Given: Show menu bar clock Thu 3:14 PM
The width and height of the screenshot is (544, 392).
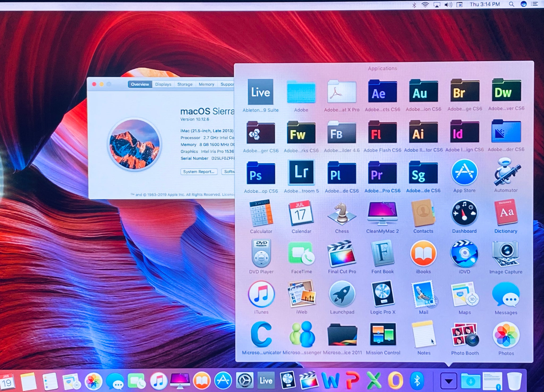Looking at the screenshot, I should pyautogui.click(x=485, y=4).
